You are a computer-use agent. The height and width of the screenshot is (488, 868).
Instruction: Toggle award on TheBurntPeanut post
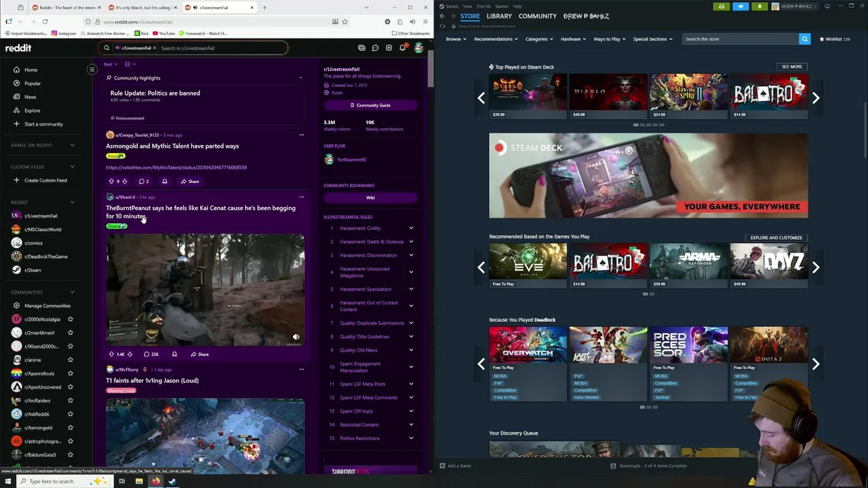[174, 354]
